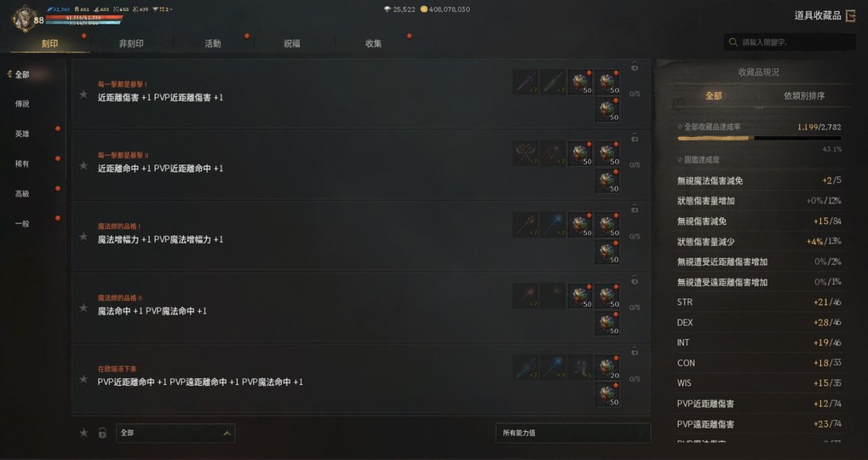The width and height of the screenshot is (868, 460).
Task: Click the lock filter icon in bottom bar
Action: [x=102, y=433]
